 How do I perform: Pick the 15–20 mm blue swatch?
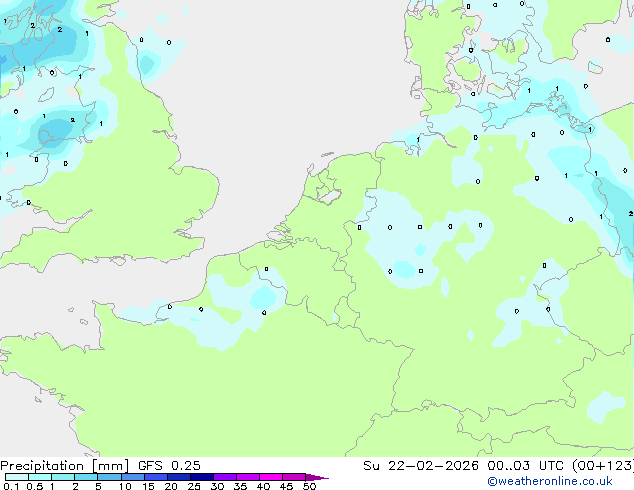(x=156, y=477)
